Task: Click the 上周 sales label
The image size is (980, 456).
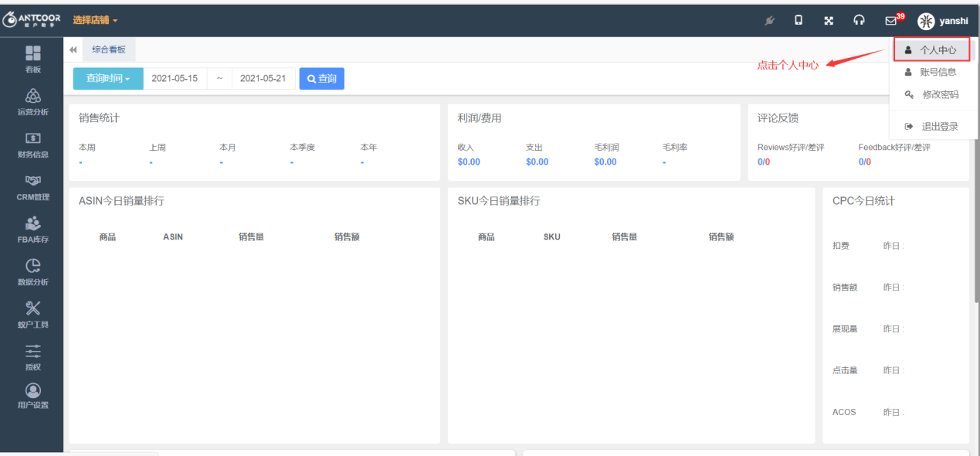Action: (x=158, y=147)
